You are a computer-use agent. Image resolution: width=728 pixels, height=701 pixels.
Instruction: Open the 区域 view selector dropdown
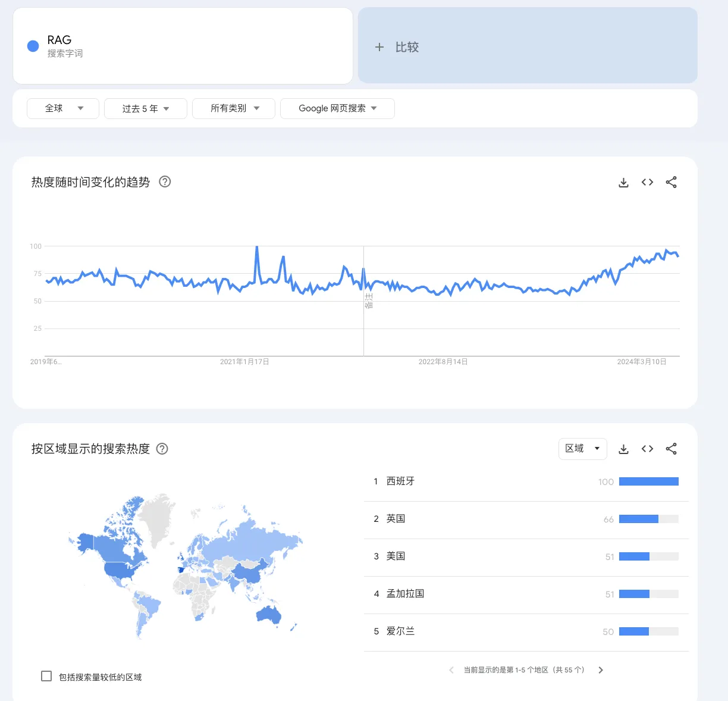click(582, 449)
